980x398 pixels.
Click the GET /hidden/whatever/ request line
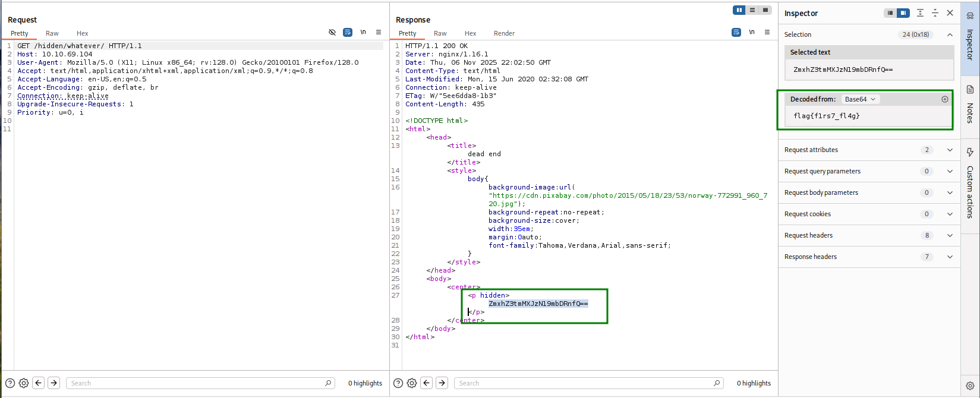click(x=80, y=46)
